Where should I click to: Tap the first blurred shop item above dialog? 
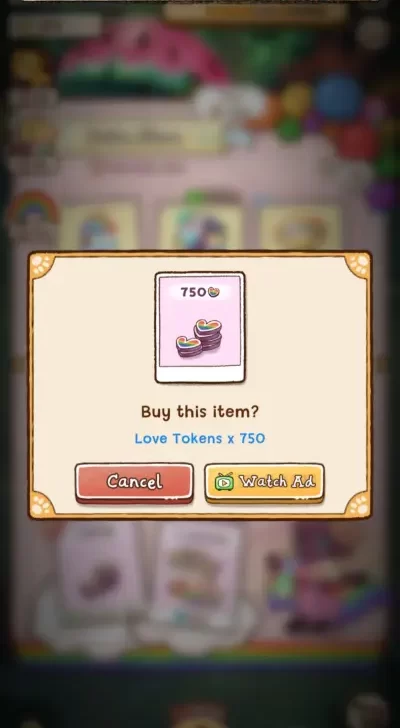[99, 227]
